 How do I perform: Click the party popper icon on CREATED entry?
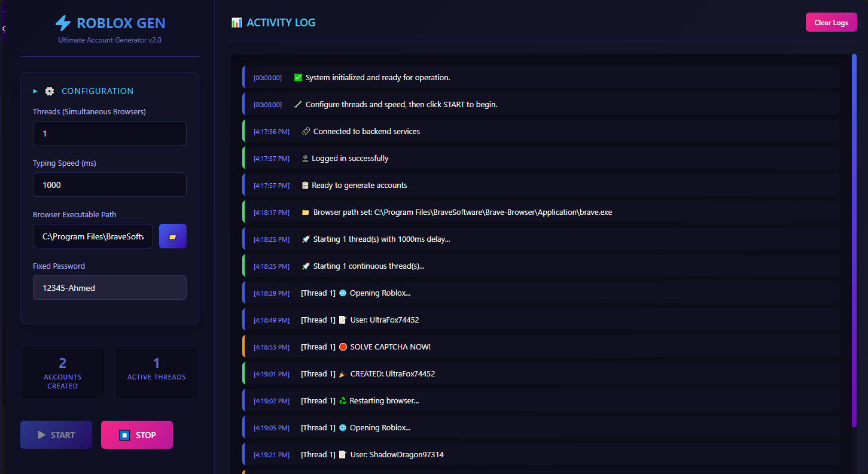(x=343, y=374)
